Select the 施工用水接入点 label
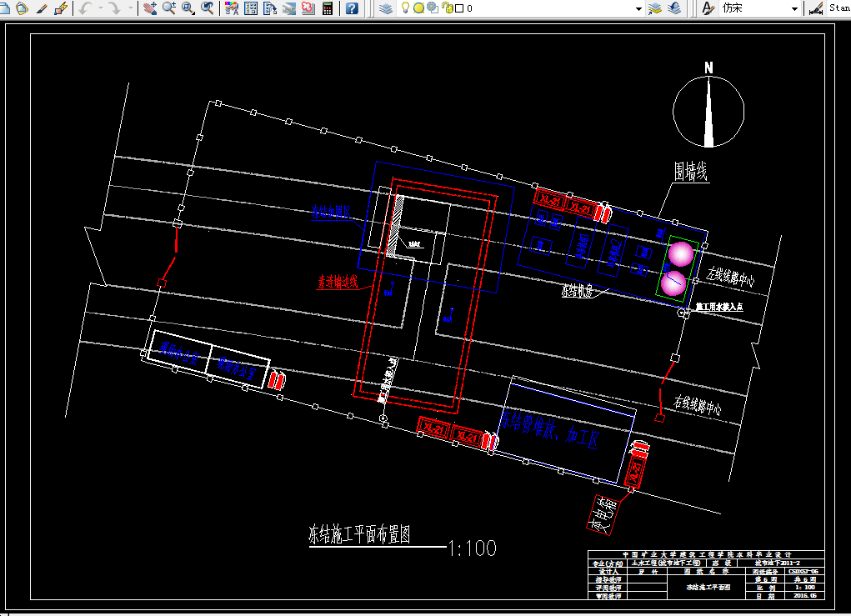Image resolution: width=851 pixels, height=616 pixels. [719, 307]
